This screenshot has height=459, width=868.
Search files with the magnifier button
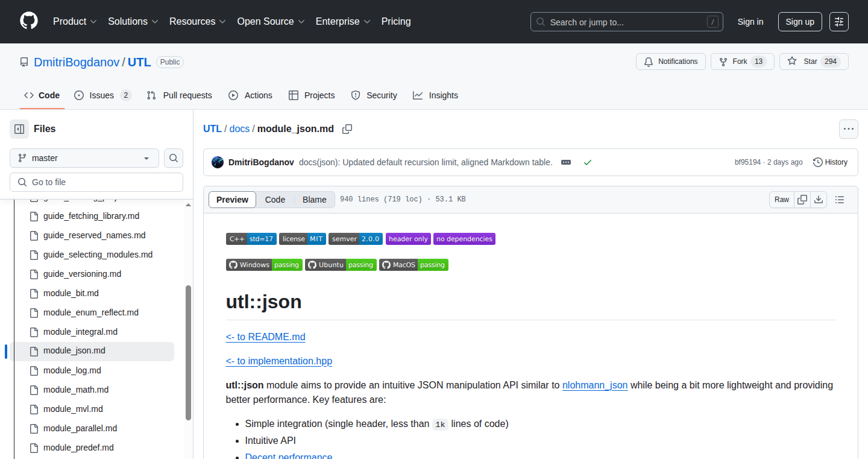174,158
